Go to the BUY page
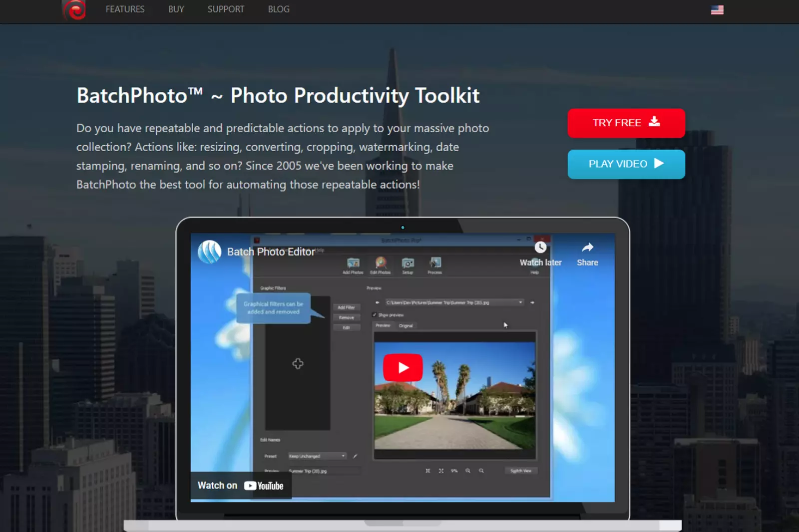The width and height of the screenshot is (799, 532). point(176,9)
